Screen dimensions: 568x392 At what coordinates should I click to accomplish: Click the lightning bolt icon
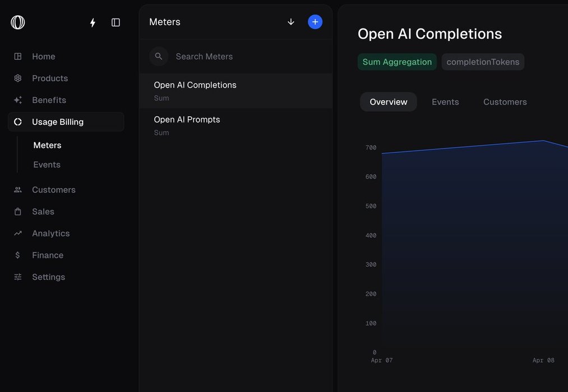tap(93, 22)
